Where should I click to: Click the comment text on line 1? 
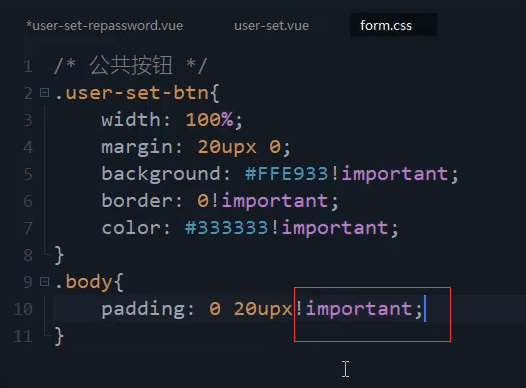pos(130,66)
